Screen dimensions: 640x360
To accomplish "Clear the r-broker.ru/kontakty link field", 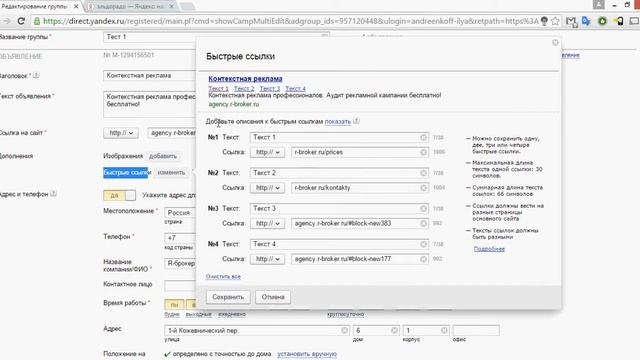I will (x=423, y=188).
